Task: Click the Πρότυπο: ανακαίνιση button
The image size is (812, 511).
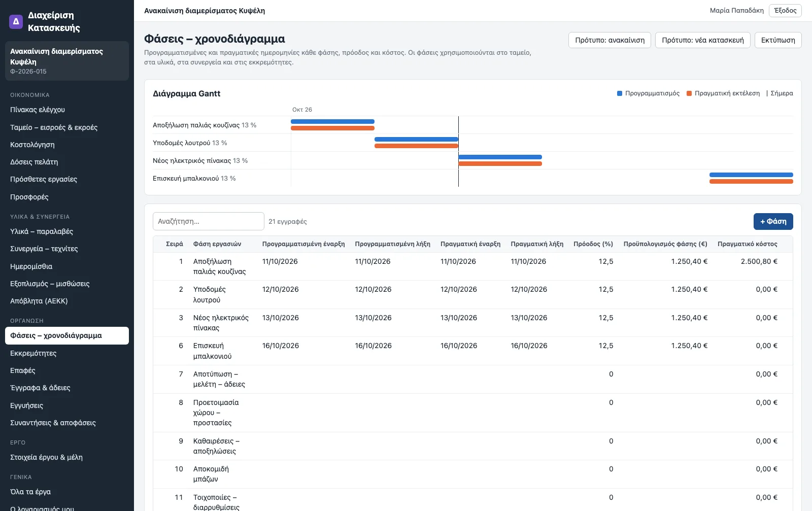Action: pyautogui.click(x=610, y=40)
